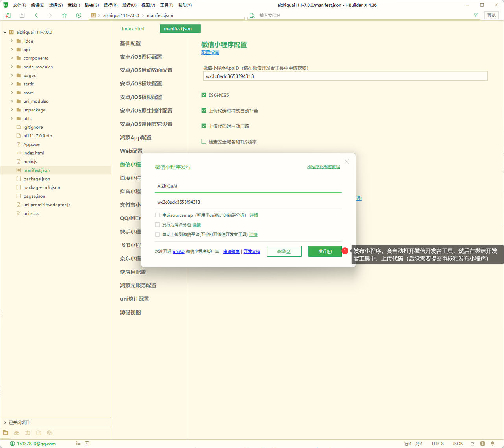The width and height of the screenshot is (504, 448).
Task: Open the 配置指南 link
Action: 210,53
